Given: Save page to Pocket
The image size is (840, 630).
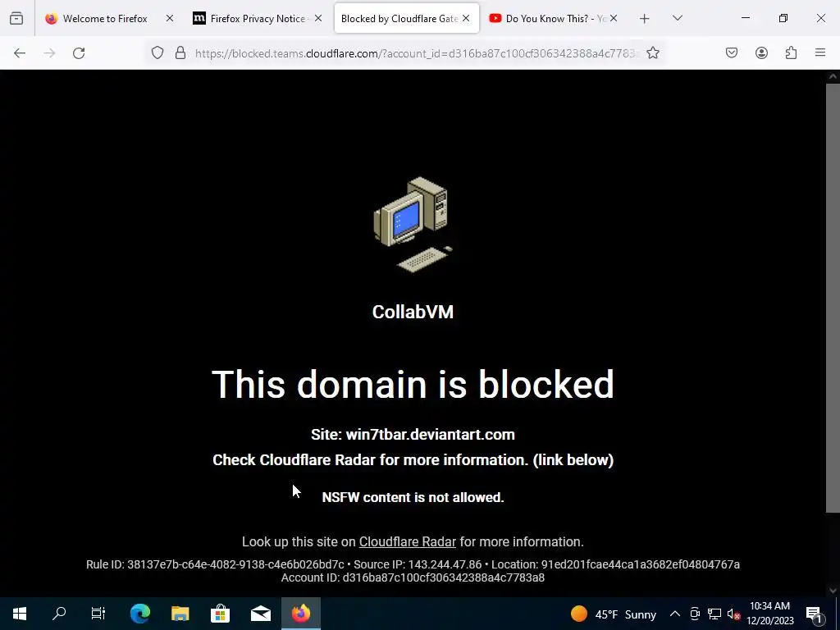Looking at the screenshot, I should (731, 53).
